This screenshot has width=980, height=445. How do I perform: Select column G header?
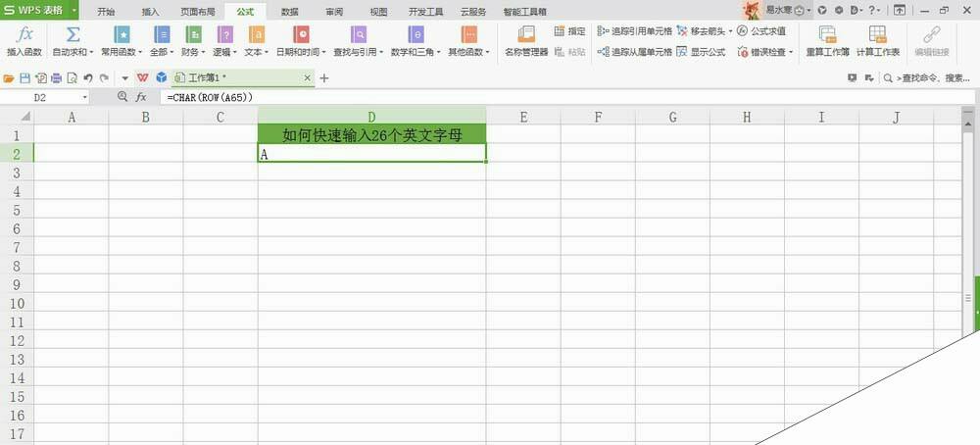coord(672,116)
